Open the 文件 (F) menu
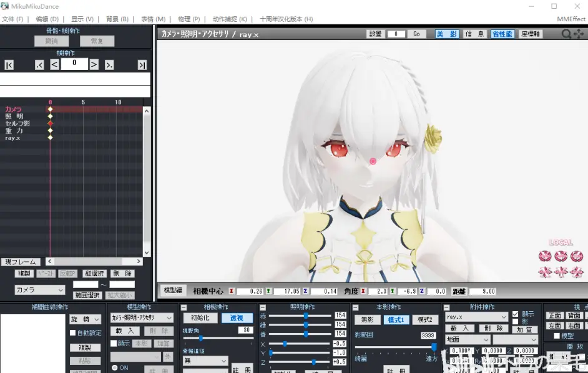The width and height of the screenshot is (588, 373). tap(12, 19)
